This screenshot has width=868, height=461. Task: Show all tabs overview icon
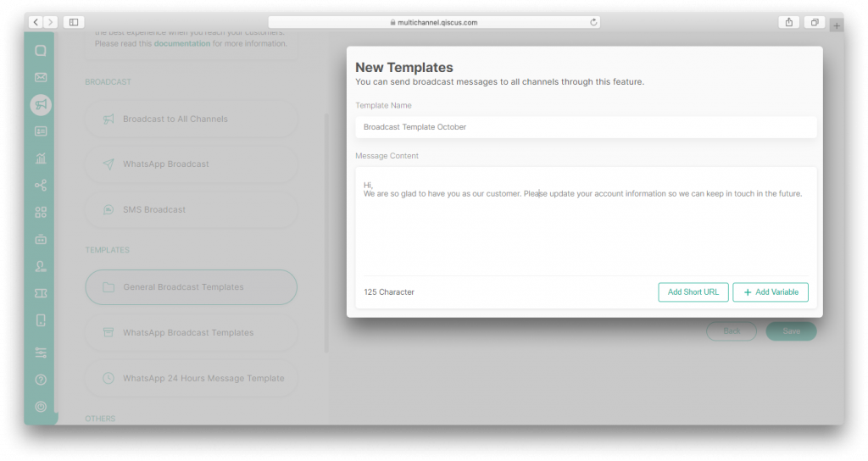point(815,22)
